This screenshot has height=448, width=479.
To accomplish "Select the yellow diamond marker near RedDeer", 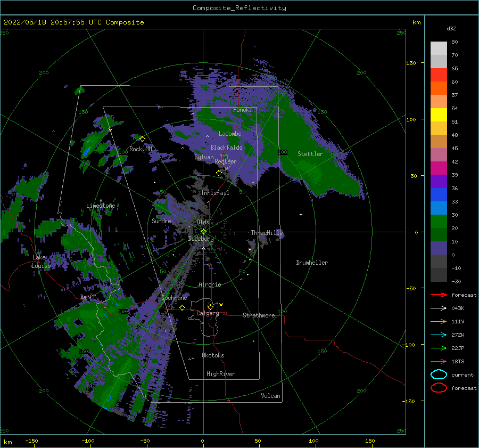I will click(219, 173).
